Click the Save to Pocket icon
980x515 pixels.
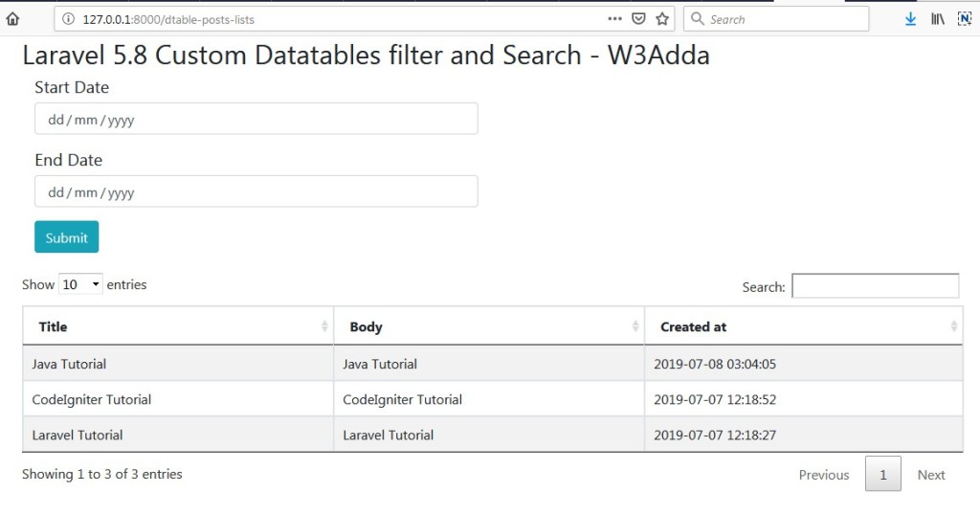[638, 19]
